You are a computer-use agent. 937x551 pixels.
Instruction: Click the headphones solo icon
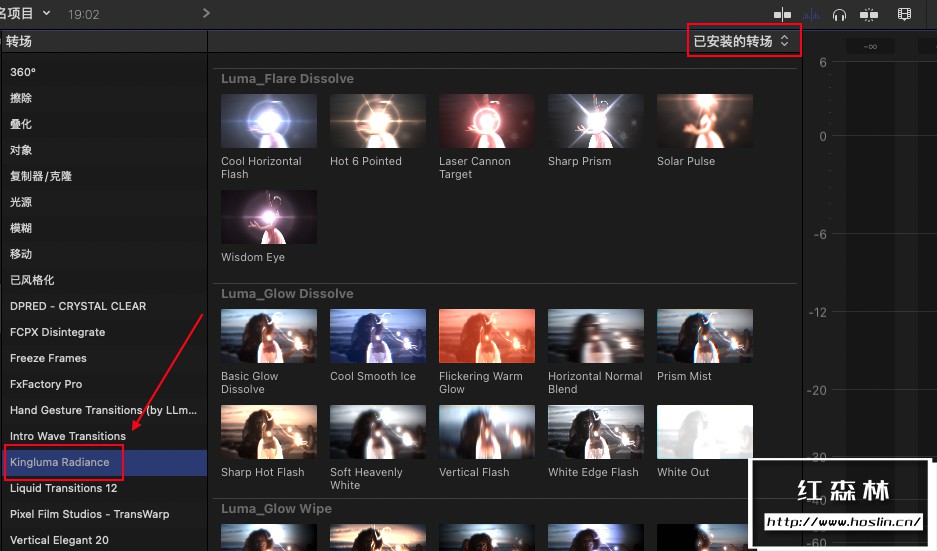pyautogui.click(x=839, y=14)
